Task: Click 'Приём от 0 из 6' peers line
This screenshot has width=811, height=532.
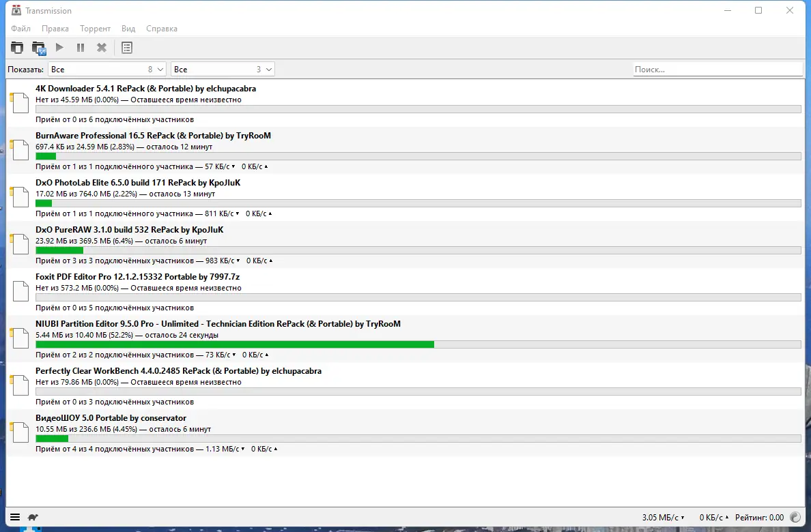Action: coord(115,119)
